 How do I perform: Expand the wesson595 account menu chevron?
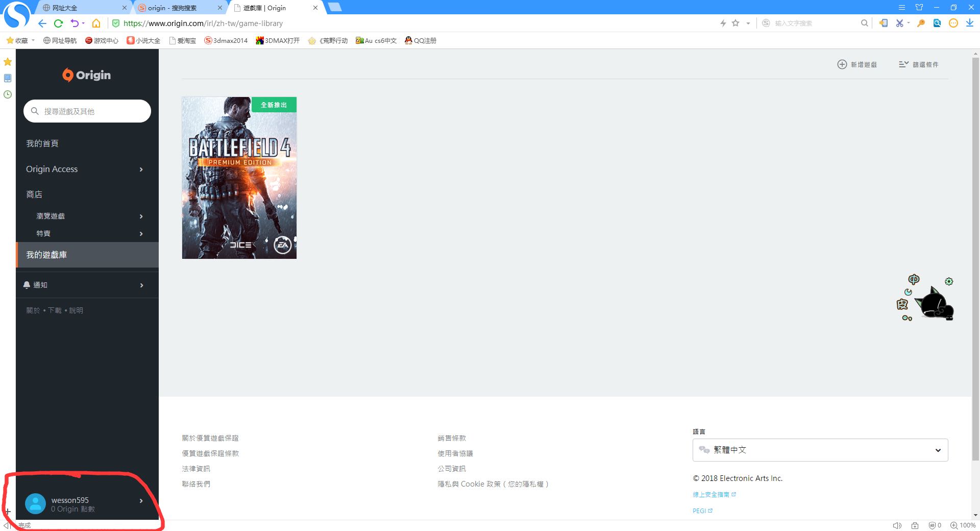(141, 501)
